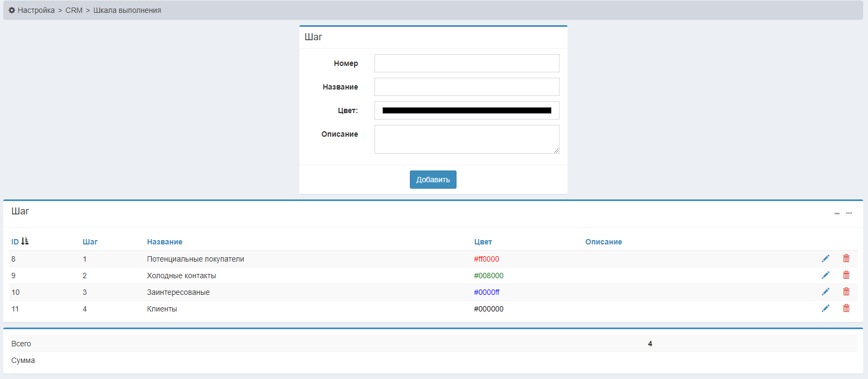
Task: Edit the Клиенты step
Action: [x=825, y=309]
